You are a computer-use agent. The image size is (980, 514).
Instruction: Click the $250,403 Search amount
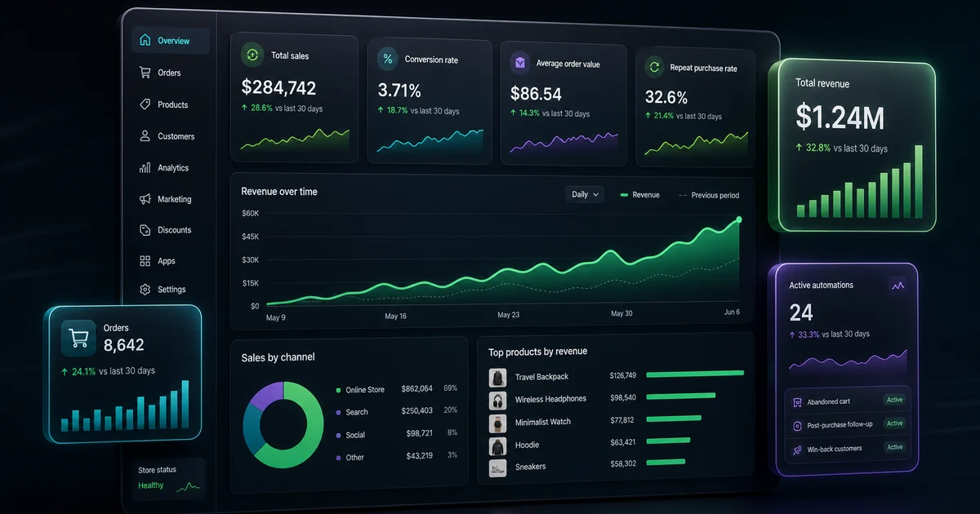point(416,411)
